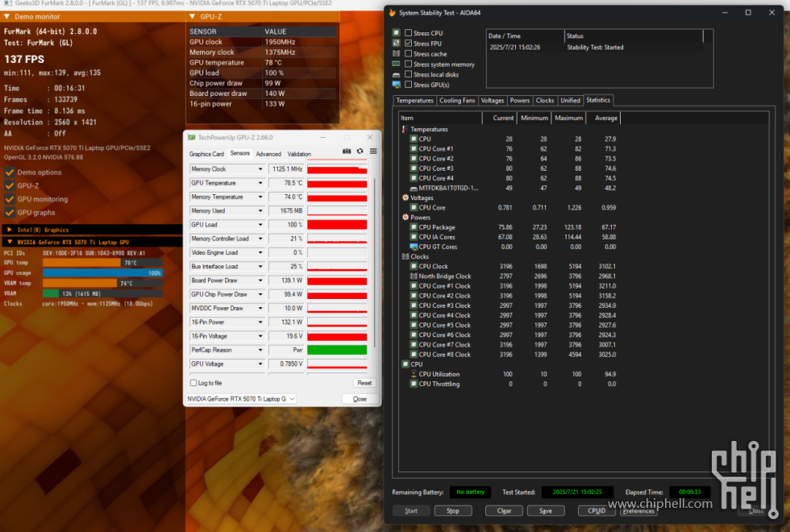The height and width of the screenshot is (532, 790).
Task: Click the CPU GT Cores icon
Action: tap(414, 247)
